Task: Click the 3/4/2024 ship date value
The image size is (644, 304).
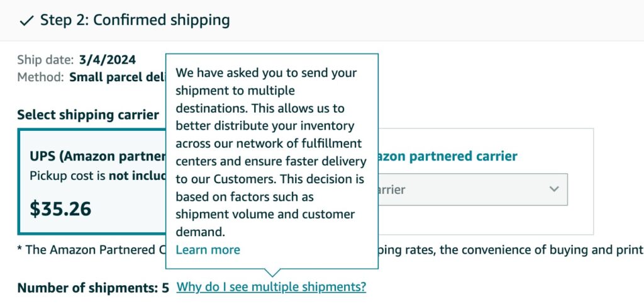Action: coord(107,60)
